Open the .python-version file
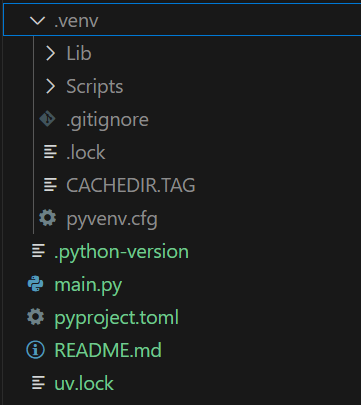The width and height of the screenshot is (361, 405). [x=122, y=252]
